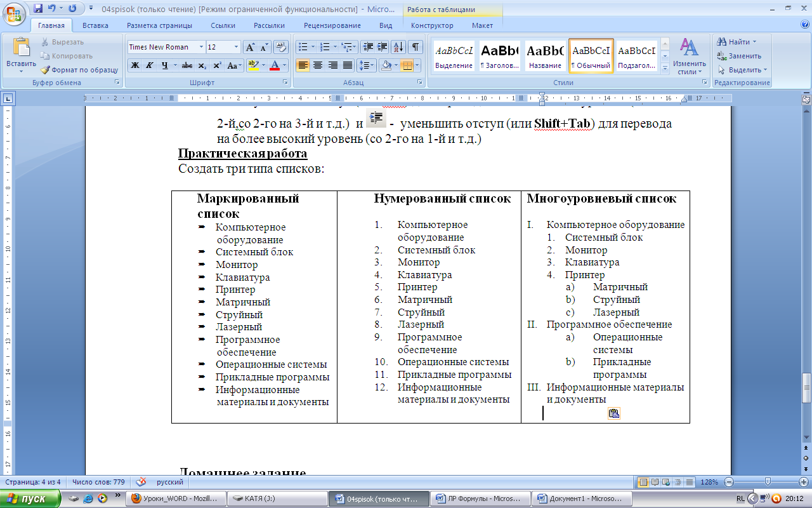
Task: Toggle align left paragraph button
Action: [303, 65]
